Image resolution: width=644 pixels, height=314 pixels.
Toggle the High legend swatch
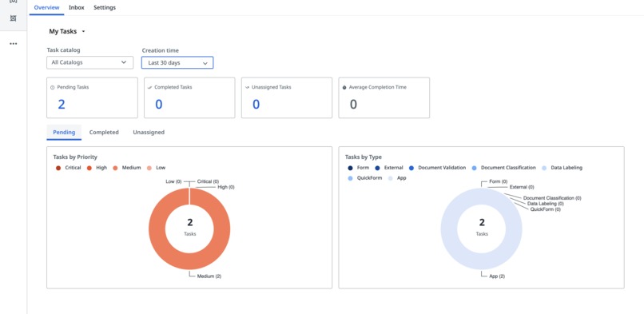point(89,168)
